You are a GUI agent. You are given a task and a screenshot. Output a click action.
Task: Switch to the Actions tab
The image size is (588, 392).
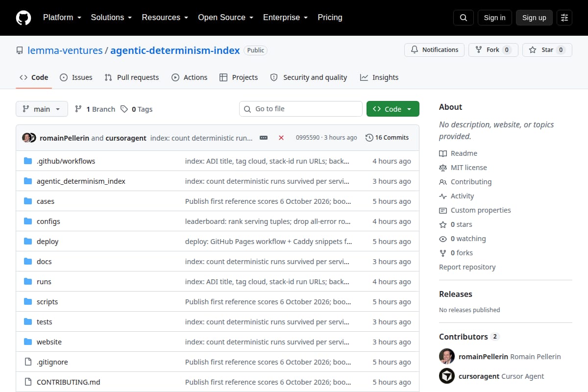click(x=189, y=77)
